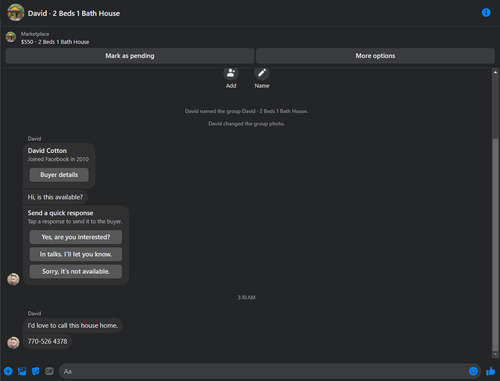This screenshot has width=500, height=381.
Task: Click the '$550 - 2 Beds 1 Bath House' listing text
Action: [55, 42]
